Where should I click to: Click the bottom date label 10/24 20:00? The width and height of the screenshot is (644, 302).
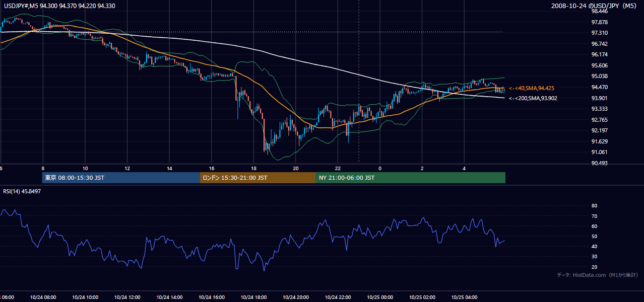[296, 297]
